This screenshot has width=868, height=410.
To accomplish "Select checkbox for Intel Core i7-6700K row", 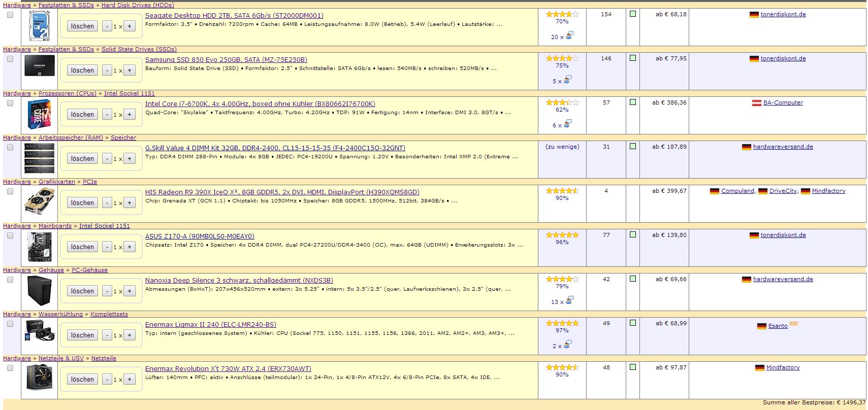I will (10, 104).
